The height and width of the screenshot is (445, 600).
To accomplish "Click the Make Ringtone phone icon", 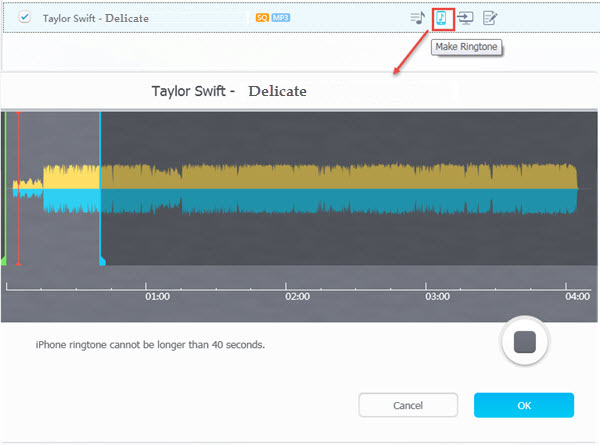I will tap(442, 18).
